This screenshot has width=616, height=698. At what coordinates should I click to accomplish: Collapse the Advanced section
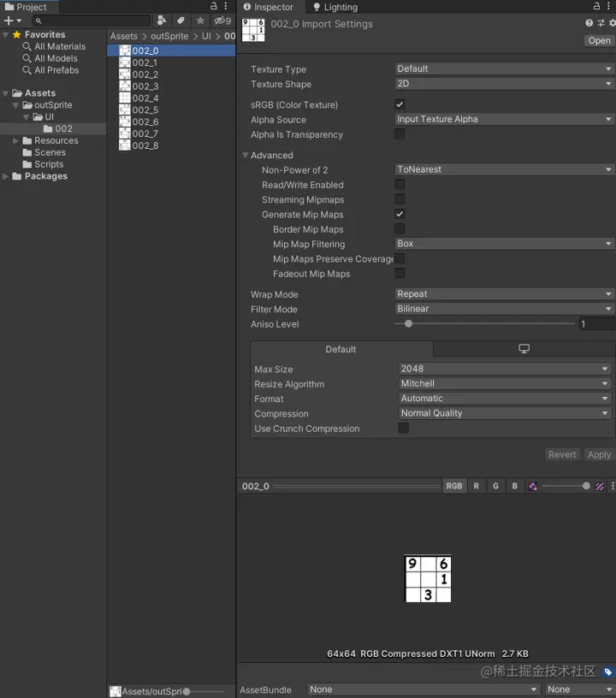(x=246, y=155)
